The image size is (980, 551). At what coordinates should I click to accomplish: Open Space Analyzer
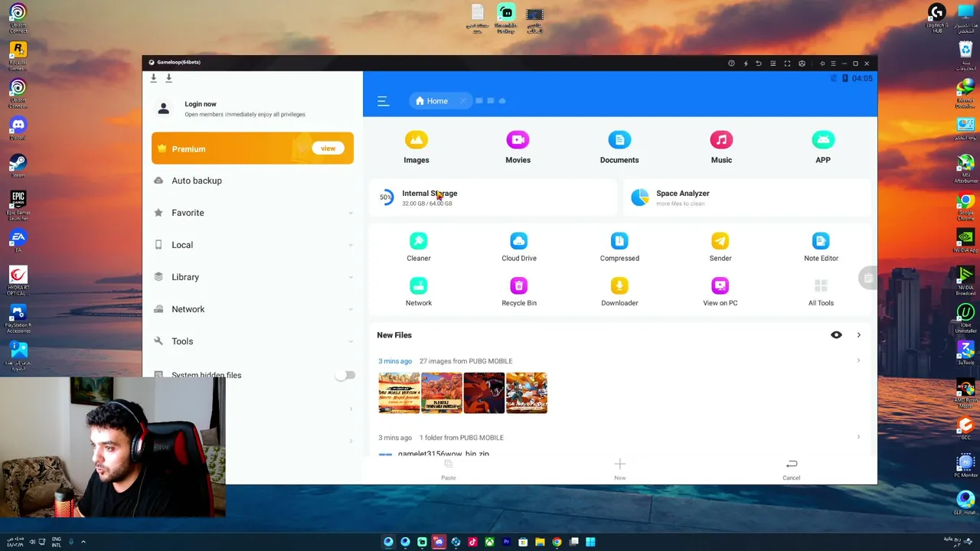pos(747,197)
